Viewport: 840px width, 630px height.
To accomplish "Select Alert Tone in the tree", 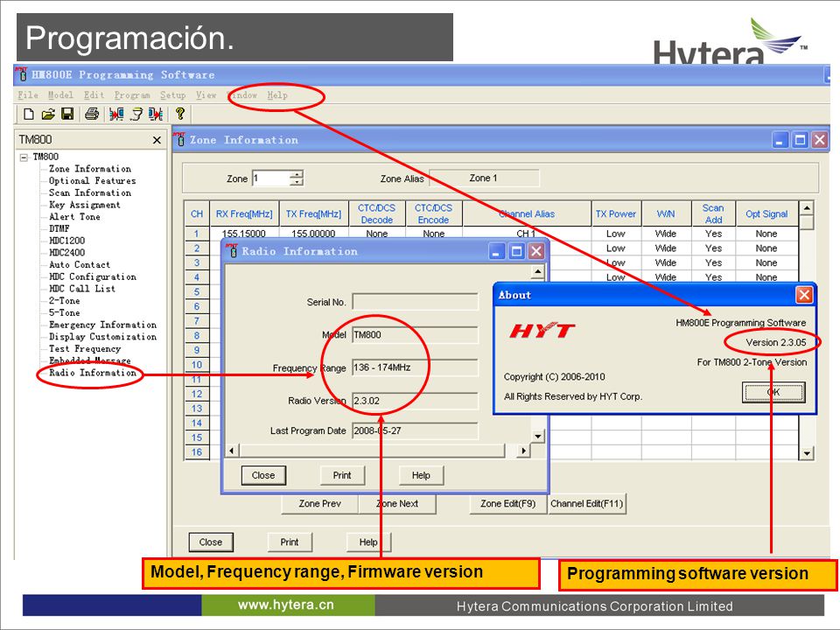I will click(74, 217).
